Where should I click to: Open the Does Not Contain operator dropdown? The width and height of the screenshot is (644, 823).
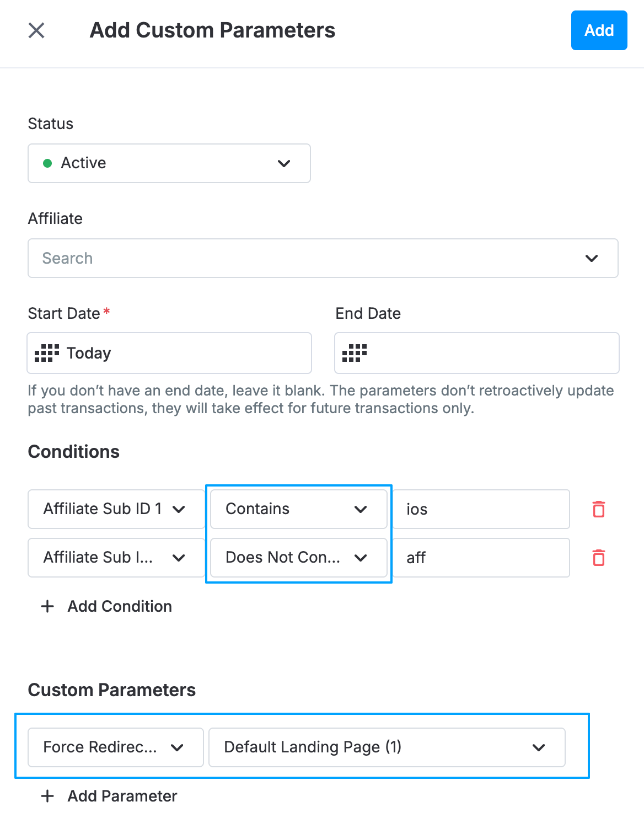tap(299, 558)
